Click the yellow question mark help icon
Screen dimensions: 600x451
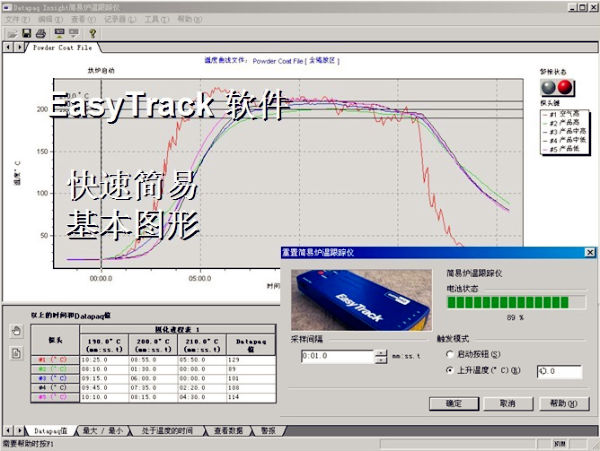[x=92, y=33]
